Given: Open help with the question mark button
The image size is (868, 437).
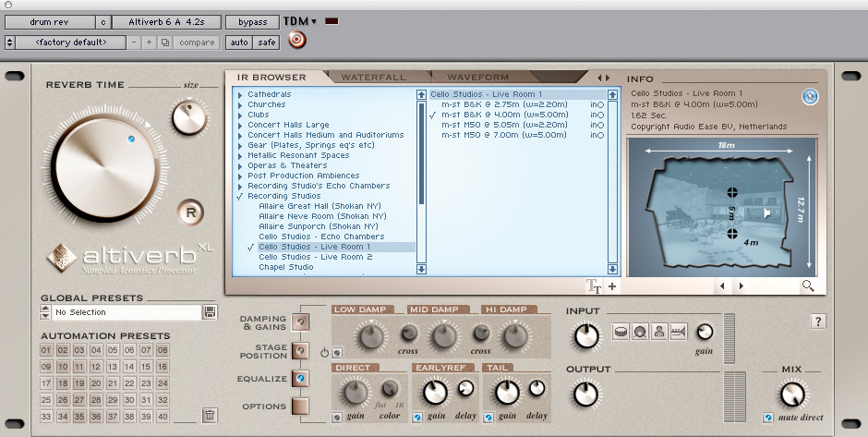Looking at the screenshot, I should pos(818,321).
